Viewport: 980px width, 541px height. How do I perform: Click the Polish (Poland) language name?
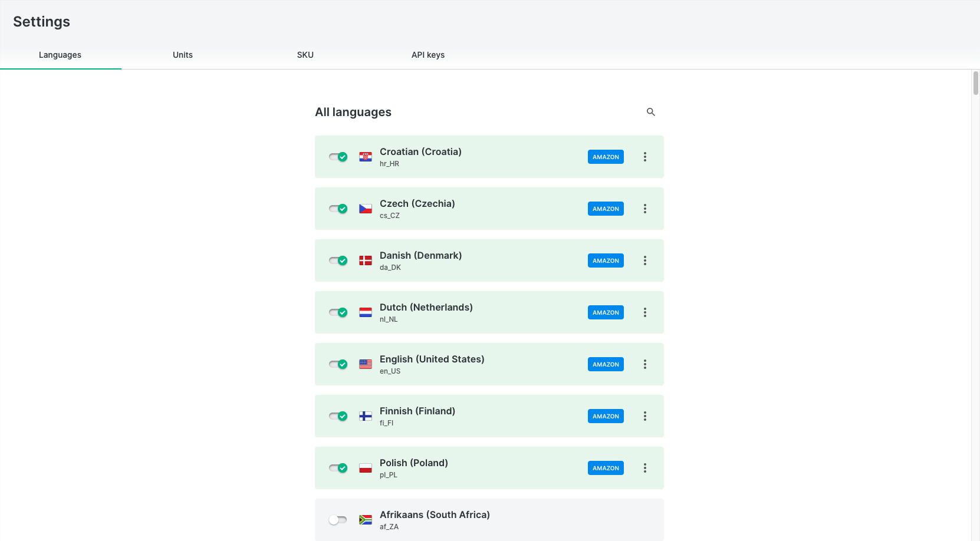coord(414,463)
